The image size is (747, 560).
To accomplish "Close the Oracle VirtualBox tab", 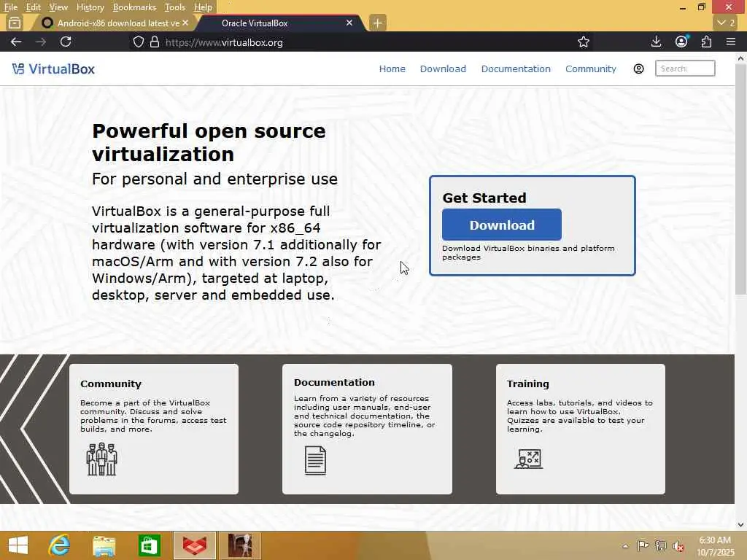I will tap(349, 23).
